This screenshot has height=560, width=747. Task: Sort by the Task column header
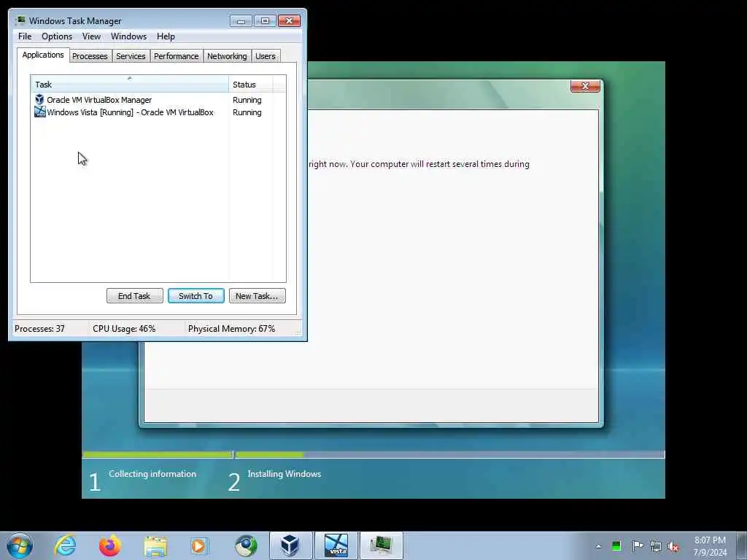(x=130, y=85)
